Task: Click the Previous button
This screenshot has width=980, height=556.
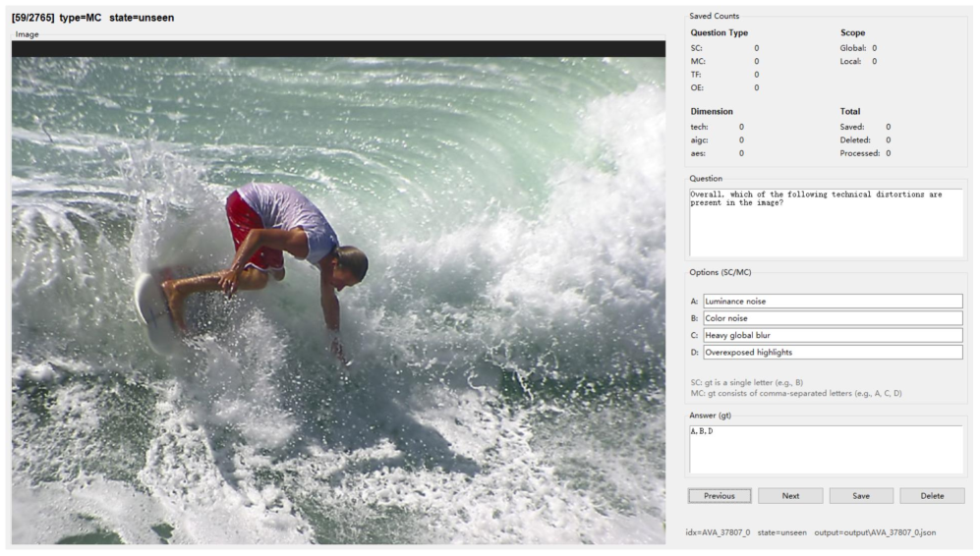Action: coord(719,496)
